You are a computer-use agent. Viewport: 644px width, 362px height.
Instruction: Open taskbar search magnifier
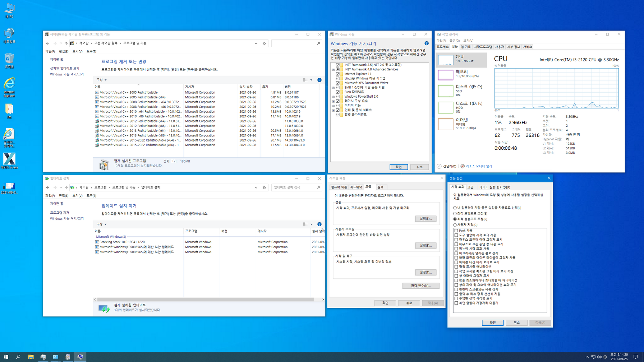[x=18, y=357]
